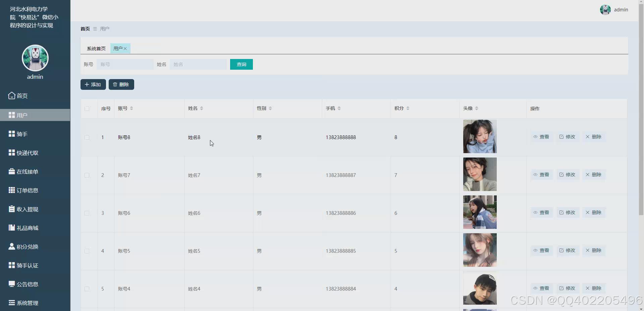Click 删除 for row 账号8

coord(594,137)
